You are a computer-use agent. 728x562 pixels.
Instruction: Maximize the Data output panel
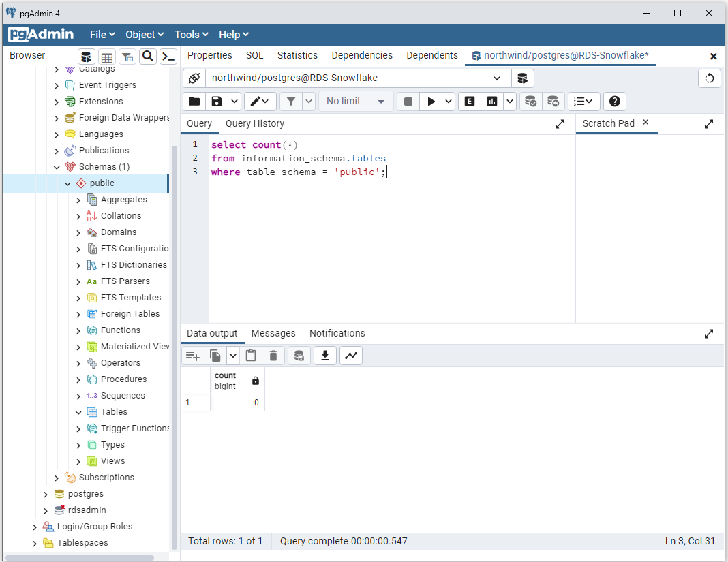click(x=708, y=334)
